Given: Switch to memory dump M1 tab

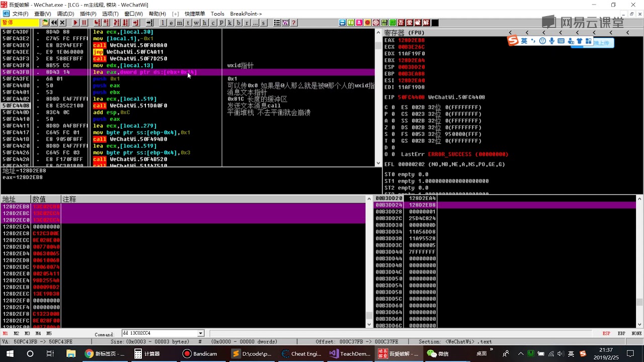Looking at the screenshot, I should pyautogui.click(x=5, y=333).
